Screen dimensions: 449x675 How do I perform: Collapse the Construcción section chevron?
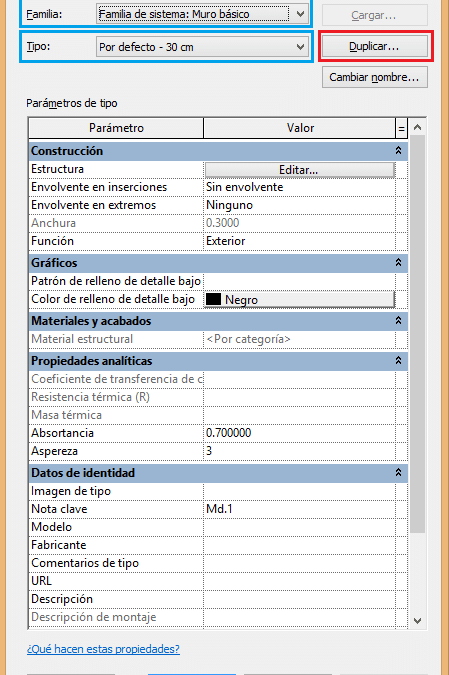point(398,151)
